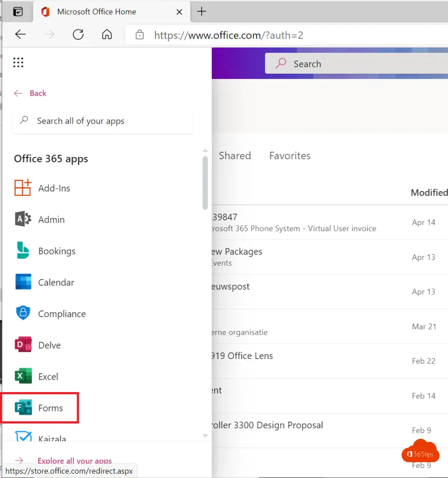Click the magnifier in the top Search bar
The width and height of the screenshot is (448, 478).
pyautogui.click(x=281, y=63)
